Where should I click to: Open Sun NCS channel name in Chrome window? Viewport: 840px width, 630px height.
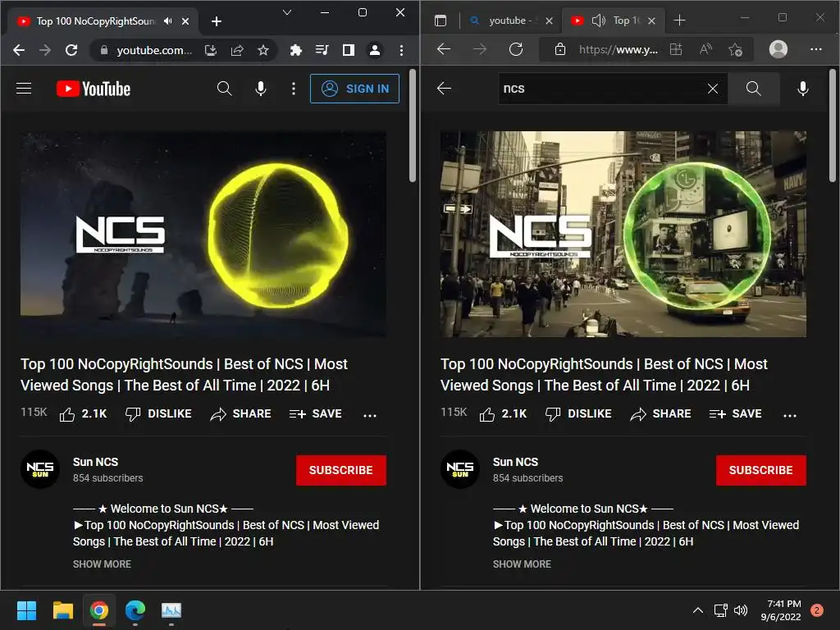tap(95, 462)
